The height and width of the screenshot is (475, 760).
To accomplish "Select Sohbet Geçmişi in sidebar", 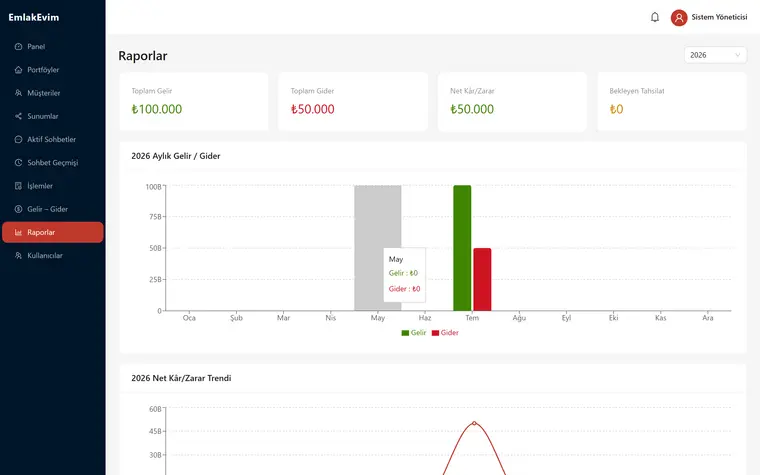I will point(53,162).
